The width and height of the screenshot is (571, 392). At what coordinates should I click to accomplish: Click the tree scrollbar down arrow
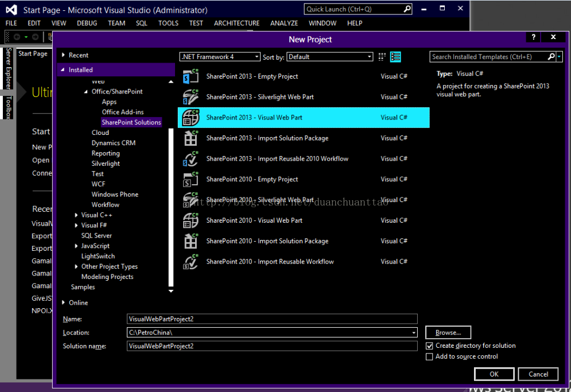click(171, 291)
